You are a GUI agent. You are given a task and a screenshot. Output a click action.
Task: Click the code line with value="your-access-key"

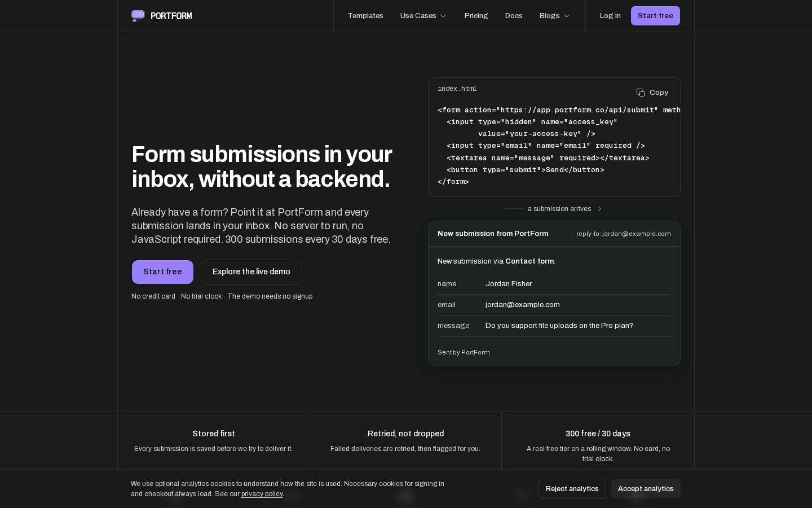pyautogui.click(x=537, y=134)
